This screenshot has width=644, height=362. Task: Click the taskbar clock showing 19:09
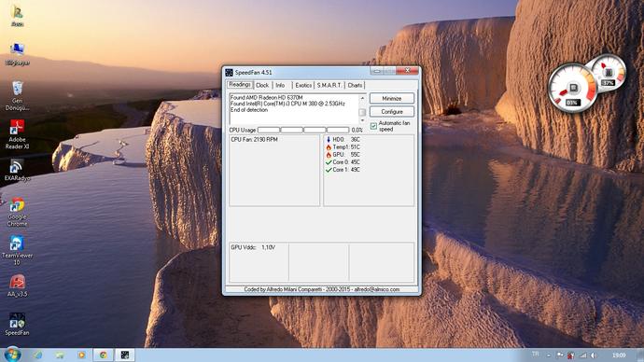(x=619, y=355)
